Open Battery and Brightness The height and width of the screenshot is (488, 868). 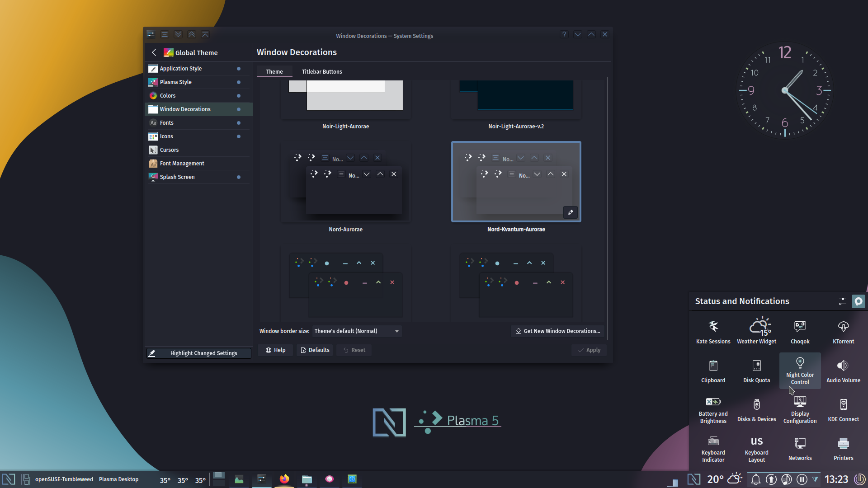(713, 409)
